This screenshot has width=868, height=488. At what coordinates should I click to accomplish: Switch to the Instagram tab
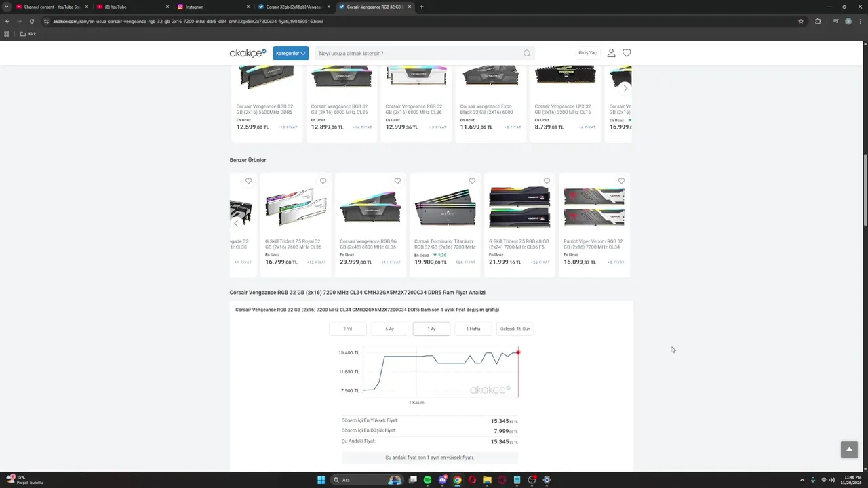(x=213, y=7)
